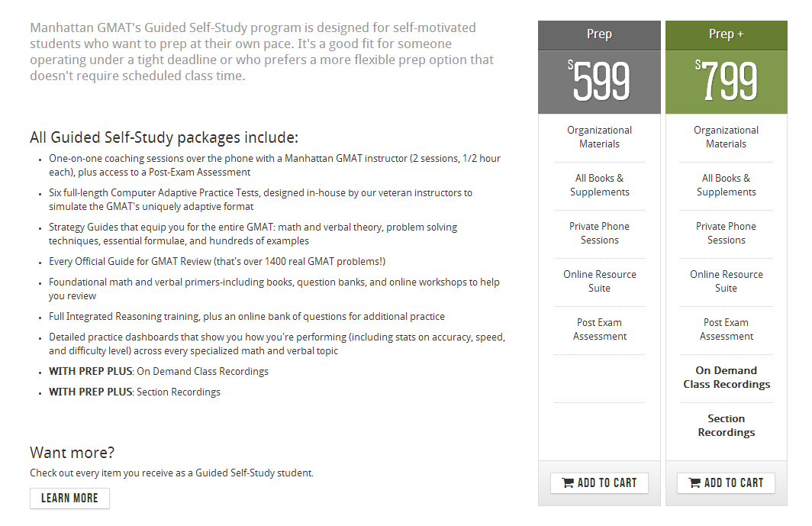812x526 pixels.
Task: Click the $799 price block
Action: 726,82
